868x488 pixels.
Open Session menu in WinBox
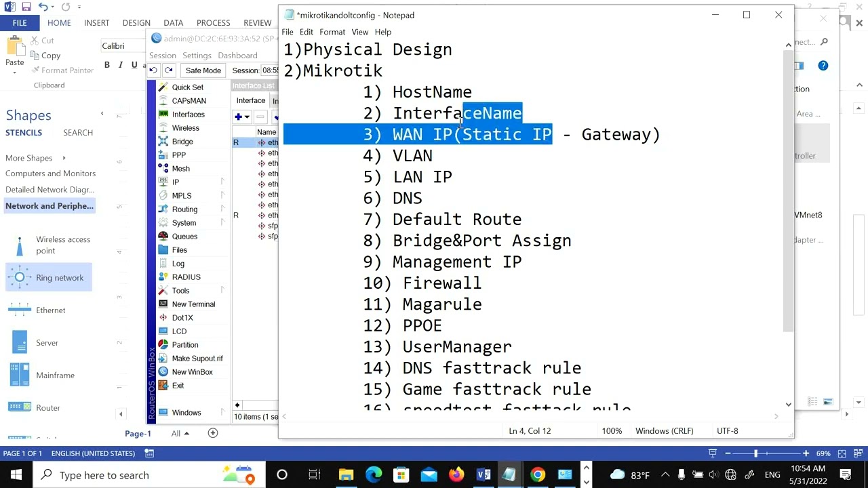tap(163, 56)
